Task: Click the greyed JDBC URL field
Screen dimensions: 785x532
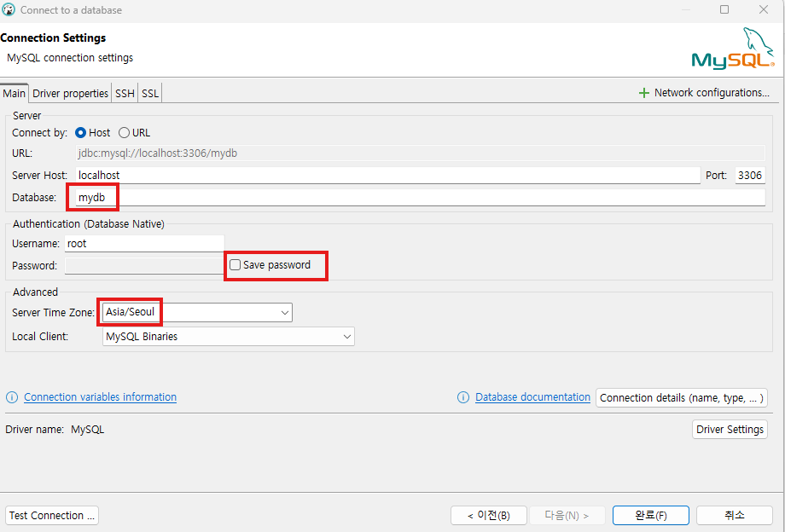Action: (421, 153)
